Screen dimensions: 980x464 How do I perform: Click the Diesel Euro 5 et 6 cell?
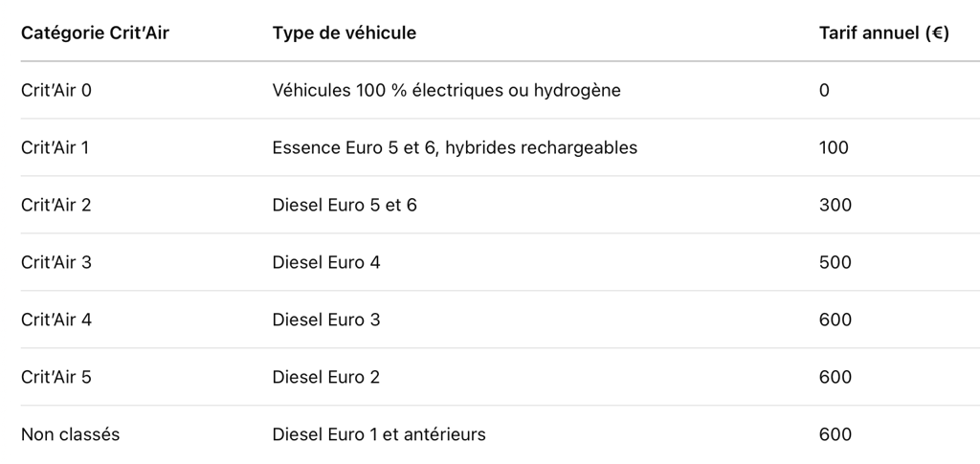[x=345, y=205]
